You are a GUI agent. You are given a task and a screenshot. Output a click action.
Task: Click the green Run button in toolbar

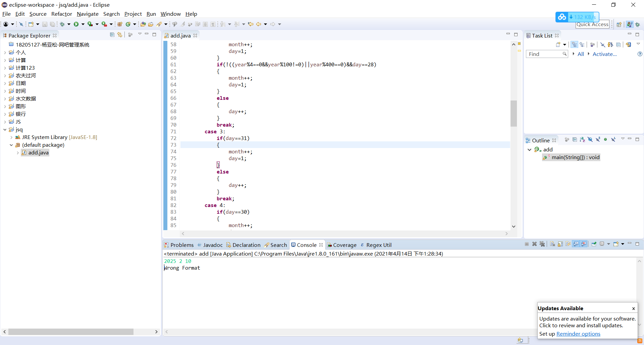click(76, 24)
